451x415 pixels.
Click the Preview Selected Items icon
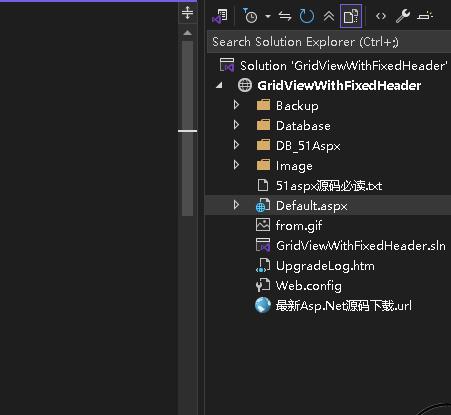(x=425, y=16)
